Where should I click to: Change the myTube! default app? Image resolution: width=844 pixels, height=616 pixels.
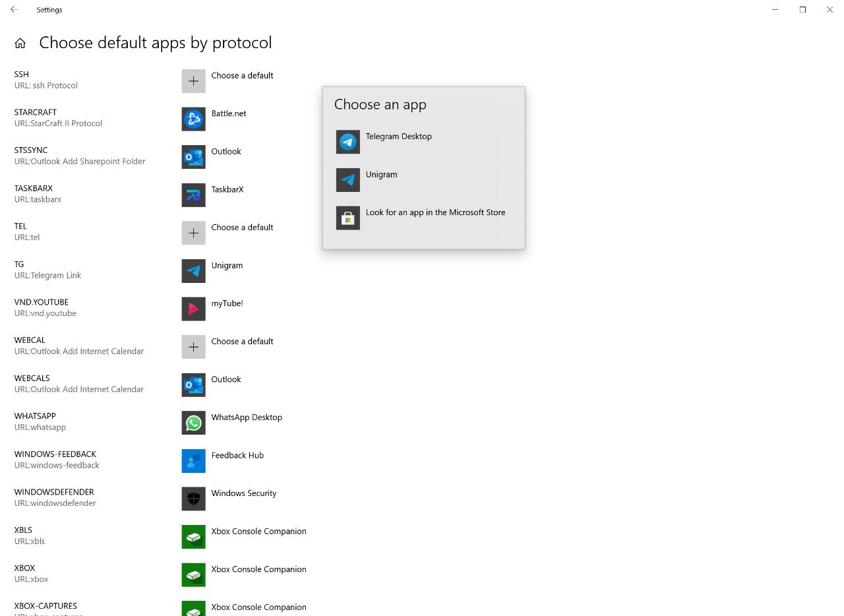pyautogui.click(x=227, y=303)
